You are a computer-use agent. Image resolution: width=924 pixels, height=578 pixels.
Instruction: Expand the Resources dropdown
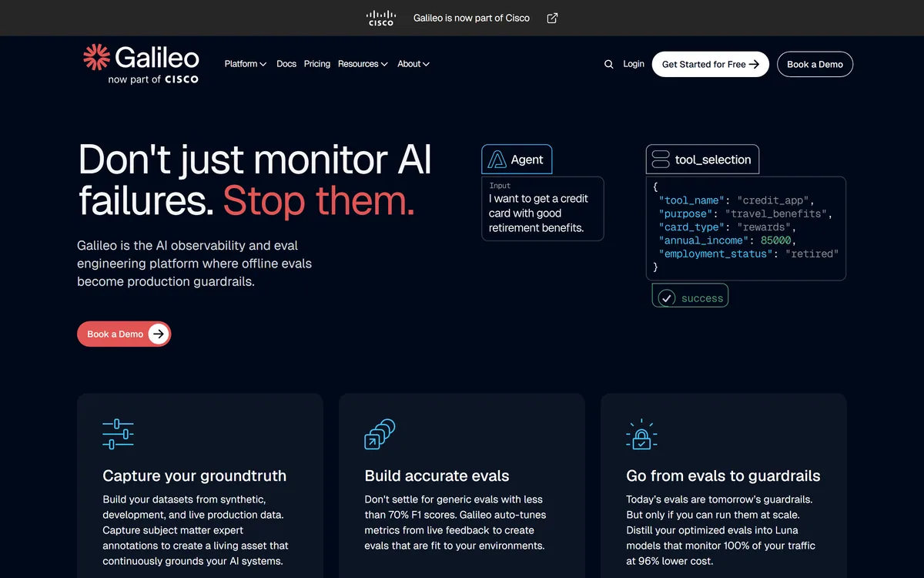pyautogui.click(x=363, y=64)
